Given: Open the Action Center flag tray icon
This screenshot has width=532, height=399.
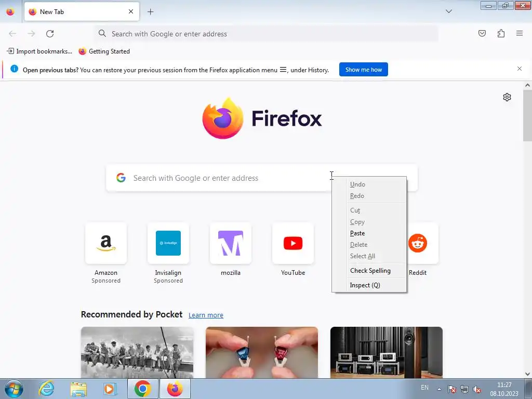Looking at the screenshot, I should coord(451,389).
